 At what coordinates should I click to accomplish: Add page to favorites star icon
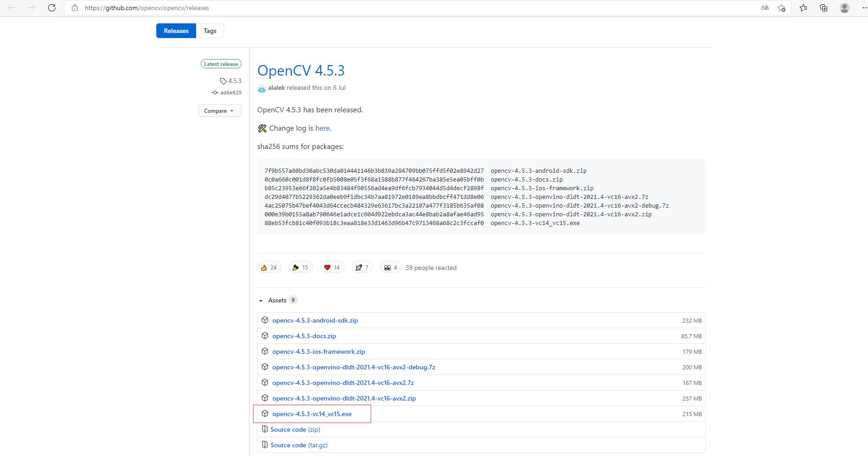[x=782, y=8]
